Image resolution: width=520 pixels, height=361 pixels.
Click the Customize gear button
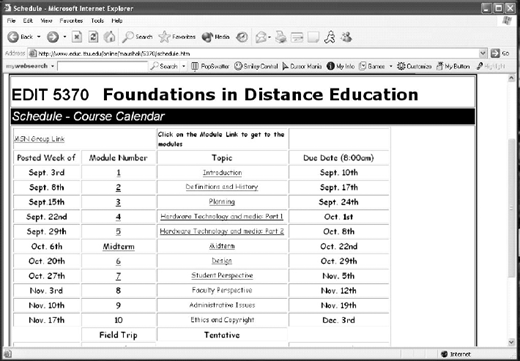pos(414,66)
